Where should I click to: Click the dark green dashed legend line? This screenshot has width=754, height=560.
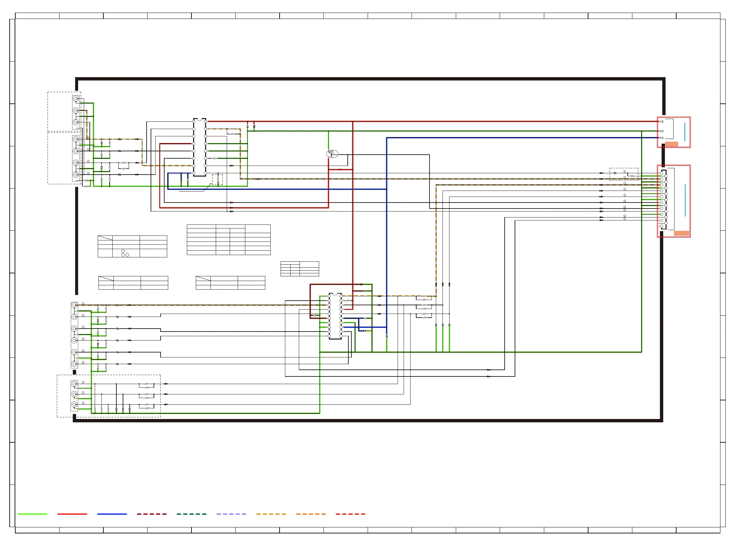191,514
